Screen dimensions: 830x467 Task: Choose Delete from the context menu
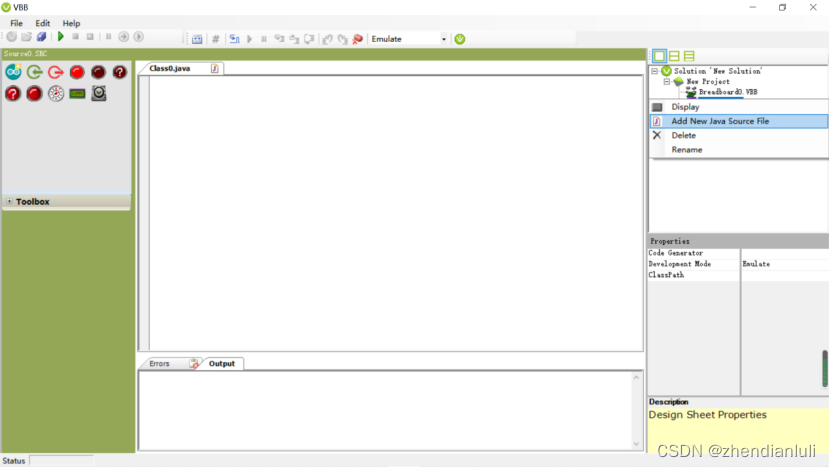738,136
